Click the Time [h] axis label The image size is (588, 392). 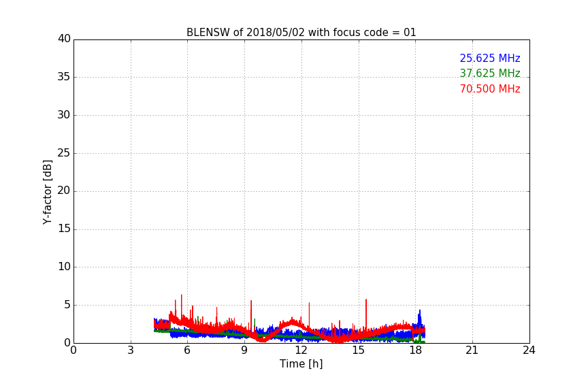[x=301, y=364]
